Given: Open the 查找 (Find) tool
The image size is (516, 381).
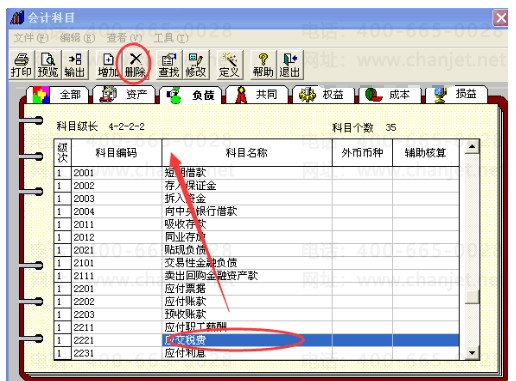Looking at the screenshot, I should click(169, 65).
